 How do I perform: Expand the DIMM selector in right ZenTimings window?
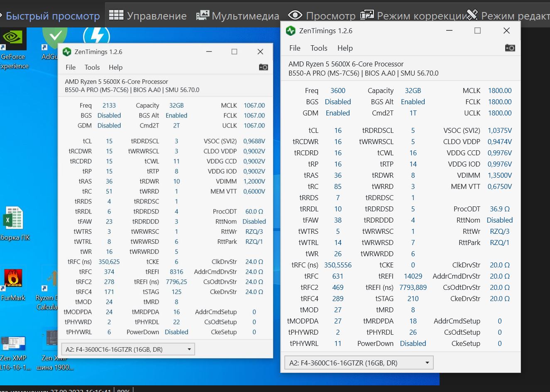coord(359,363)
